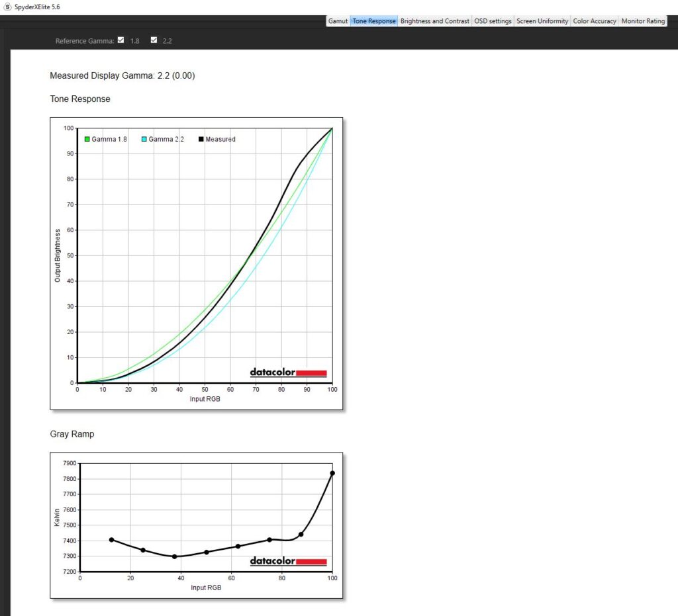Click the lowest Gray Ramp data point

175,556
